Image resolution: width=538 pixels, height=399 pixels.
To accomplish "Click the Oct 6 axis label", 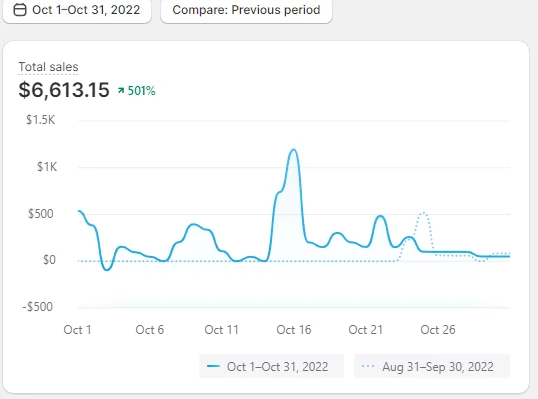I will (x=150, y=330).
